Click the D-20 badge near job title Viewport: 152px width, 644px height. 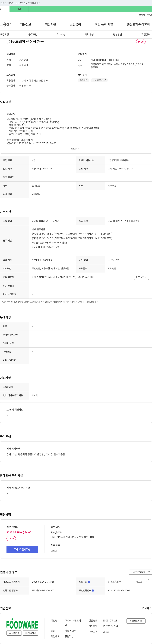pyautogui.click(x=141, y=42)
